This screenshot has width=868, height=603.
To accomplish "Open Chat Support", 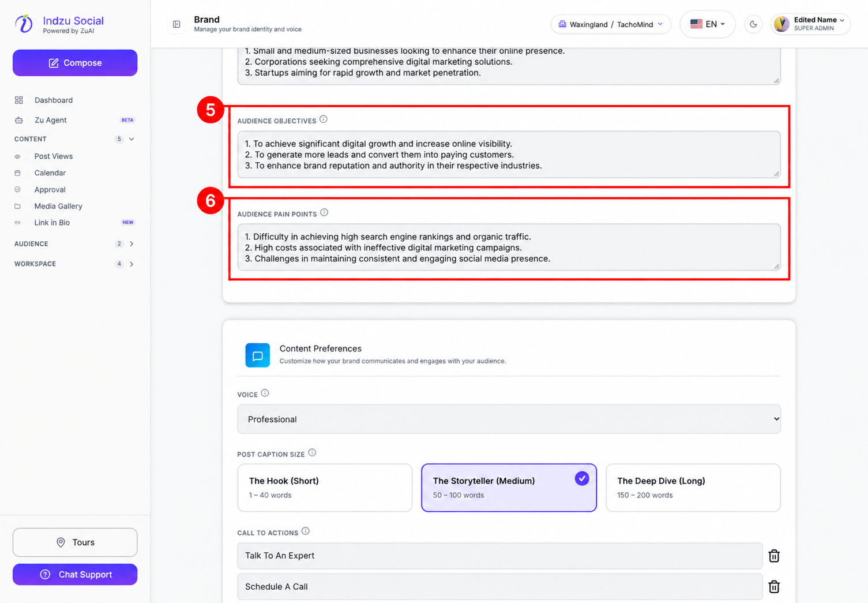I will (x=75, y=575).
